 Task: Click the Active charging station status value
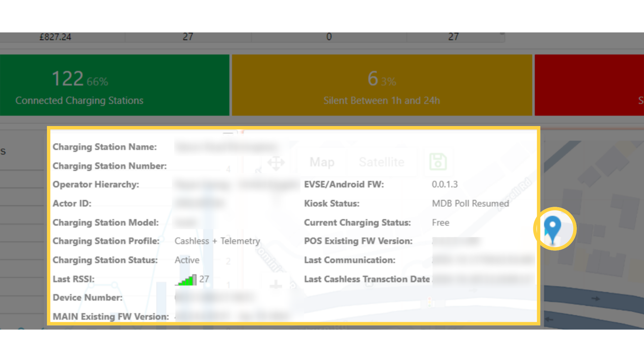tap(187, 260)
